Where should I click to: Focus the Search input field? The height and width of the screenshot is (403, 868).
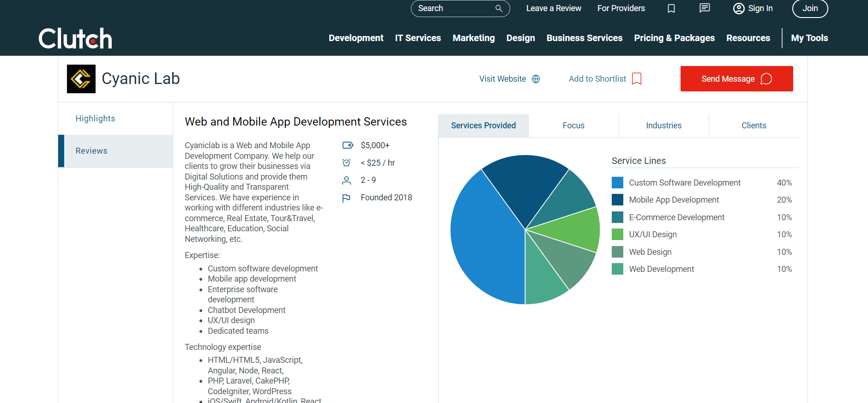[x=460, y=8]
